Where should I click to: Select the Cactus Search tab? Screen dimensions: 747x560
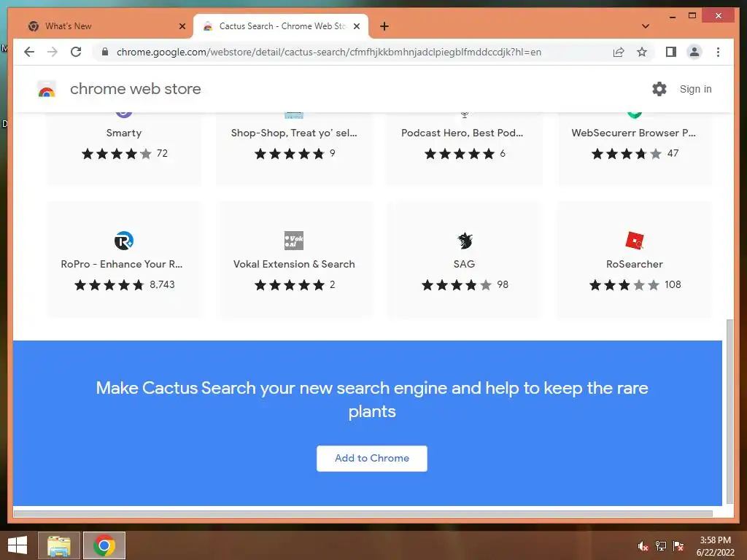click(281, 26)
